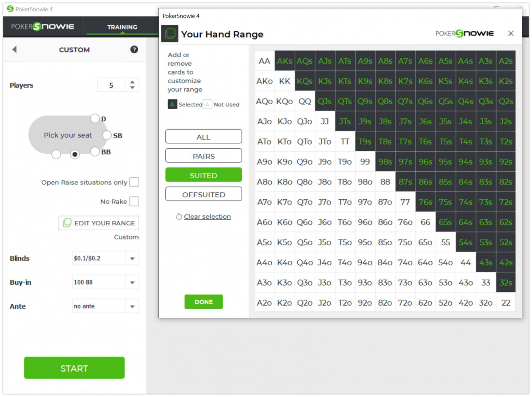Select the SB seat radio button

(106, 135)
